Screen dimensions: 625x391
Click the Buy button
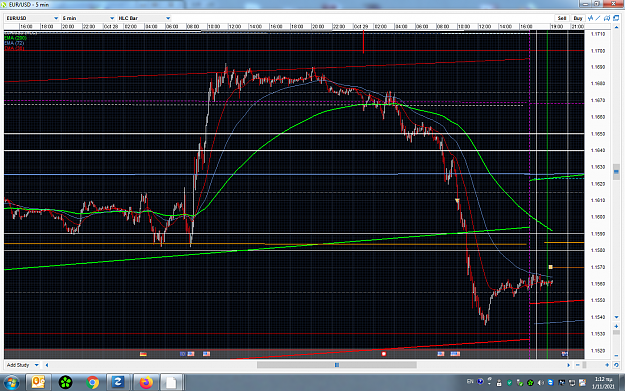(x=578, y=18)
